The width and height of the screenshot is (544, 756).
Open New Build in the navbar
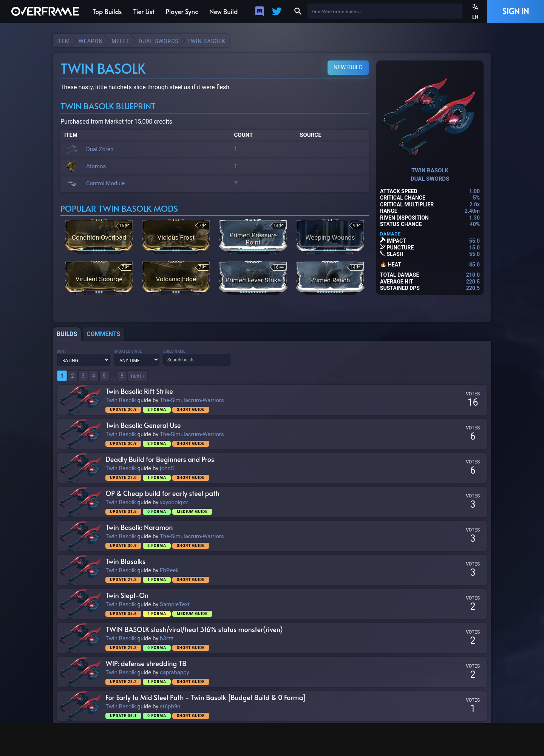tap(223, 12)
